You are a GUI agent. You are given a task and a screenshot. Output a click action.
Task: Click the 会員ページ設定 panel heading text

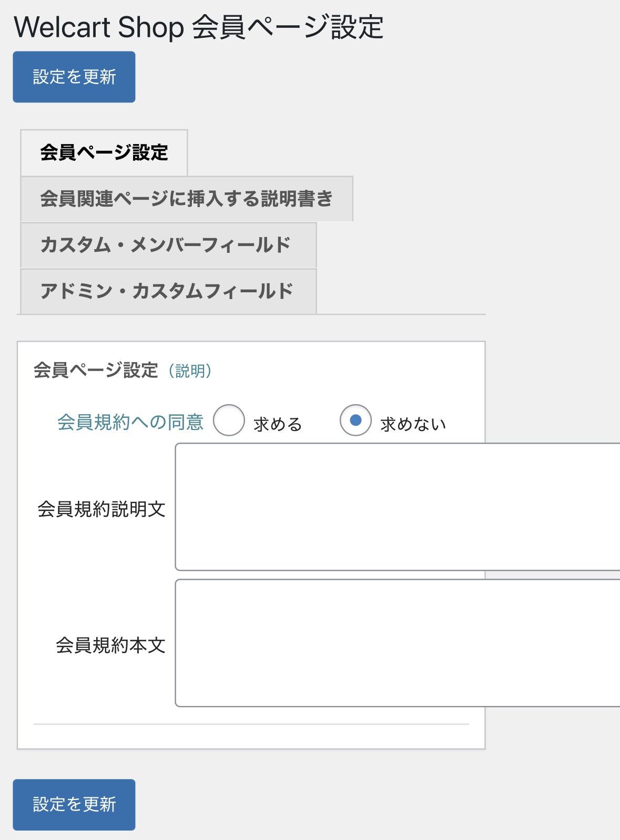click(x=96, y=371)
